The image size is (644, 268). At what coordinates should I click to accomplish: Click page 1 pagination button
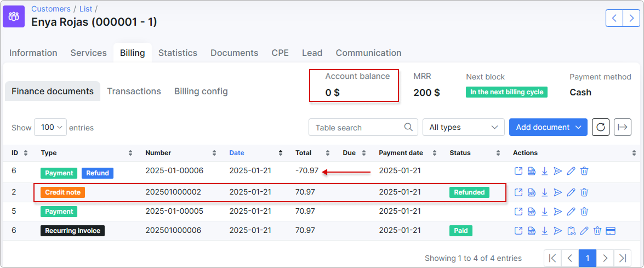pos(588,258)
